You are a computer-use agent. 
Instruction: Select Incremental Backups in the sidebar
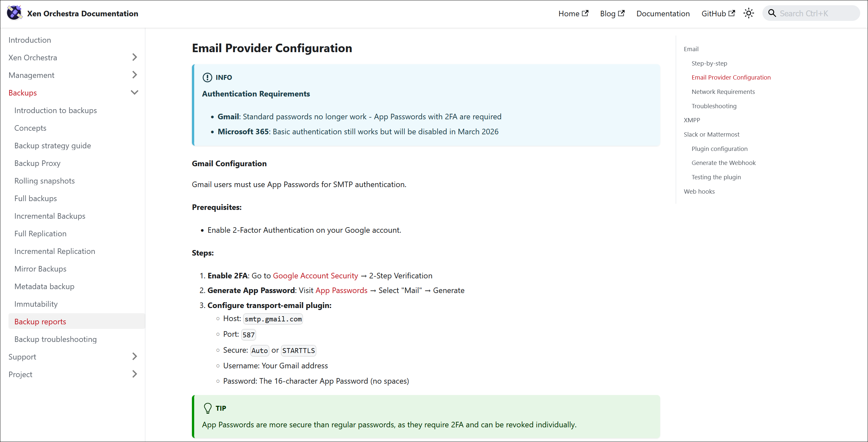click(50, 216)
